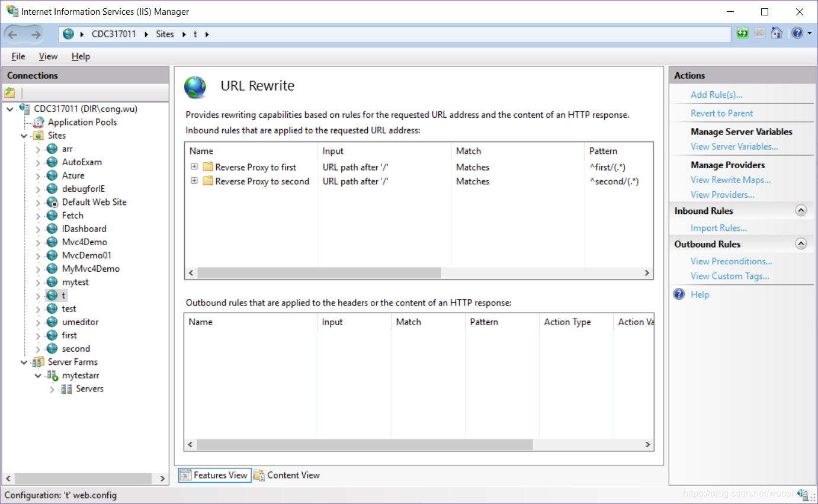Click the Stop icon in the toolbar
This screenshot has width=818, height=504.
point(759,33)
